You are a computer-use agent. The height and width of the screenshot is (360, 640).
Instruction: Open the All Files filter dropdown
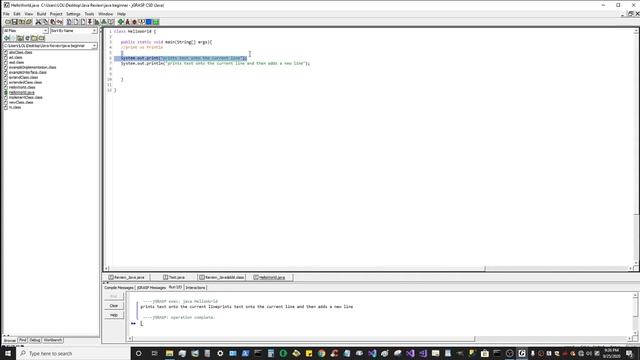pos(25,31)
